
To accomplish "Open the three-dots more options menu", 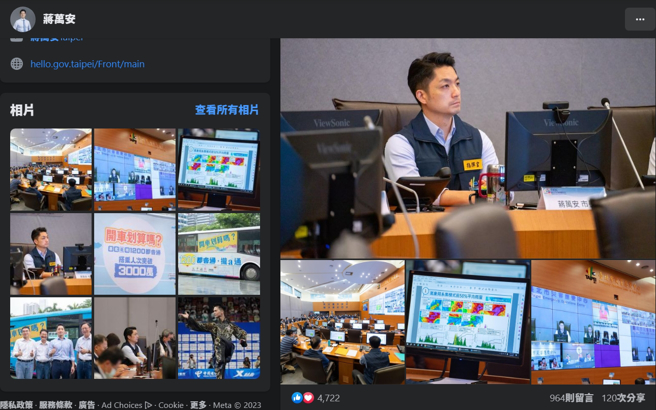I will pyautogui.click(x=639, y=19).
